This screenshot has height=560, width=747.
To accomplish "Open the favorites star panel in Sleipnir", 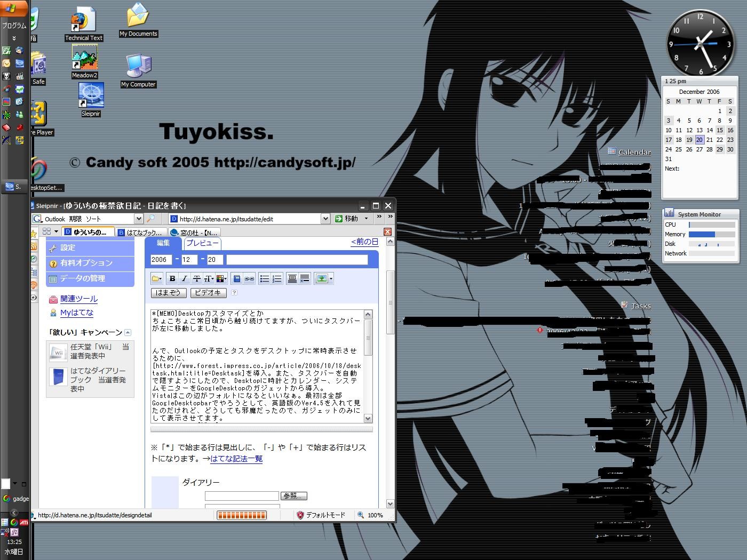I will click(34, 234).
